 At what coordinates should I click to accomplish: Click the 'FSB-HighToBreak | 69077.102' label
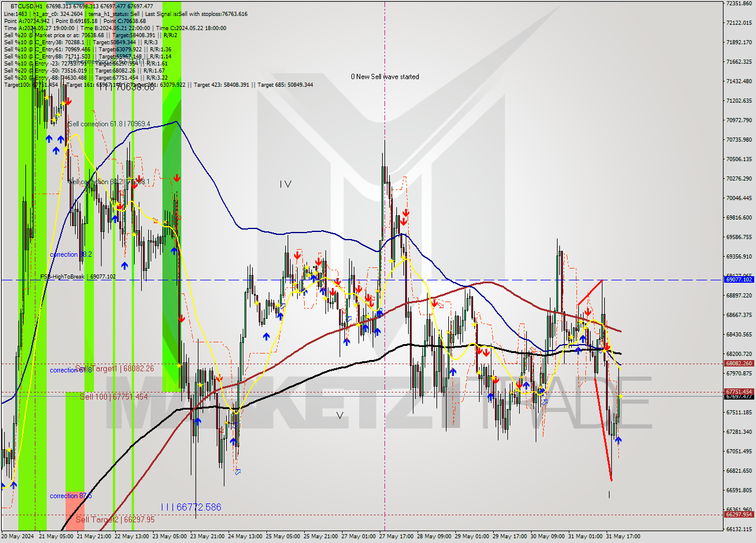tap(78, 276)
